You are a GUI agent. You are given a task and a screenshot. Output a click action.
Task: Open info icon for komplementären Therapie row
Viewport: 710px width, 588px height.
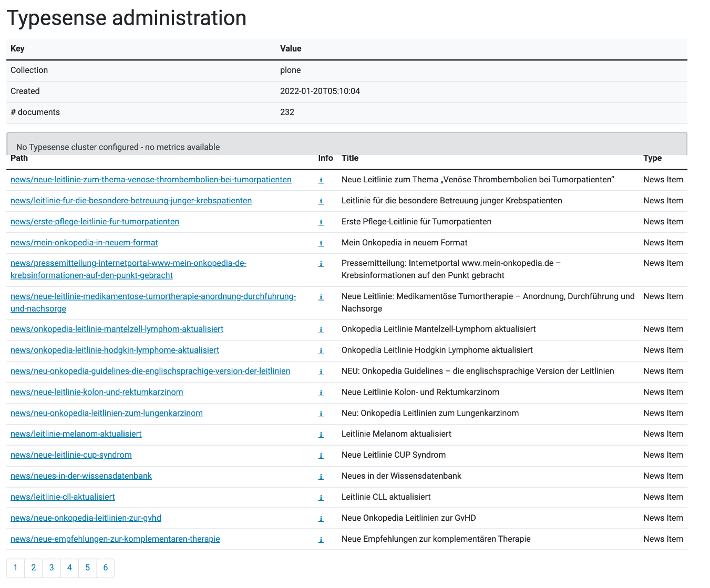321,540
